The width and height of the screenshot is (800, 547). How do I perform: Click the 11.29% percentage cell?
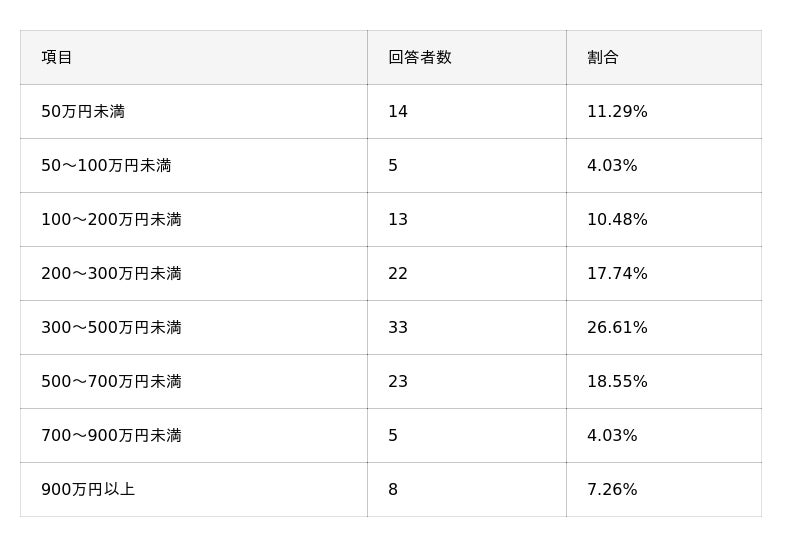[617, 112]
